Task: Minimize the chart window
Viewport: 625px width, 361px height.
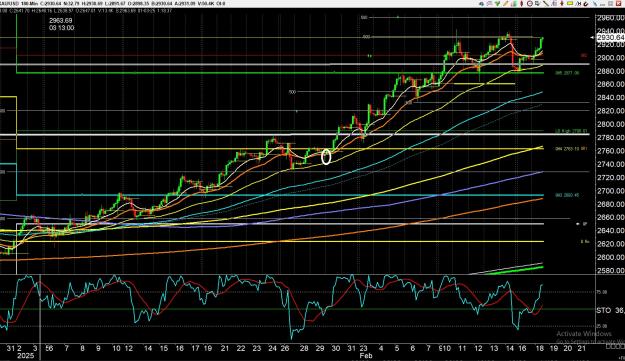Action: (x=603, y=4)
